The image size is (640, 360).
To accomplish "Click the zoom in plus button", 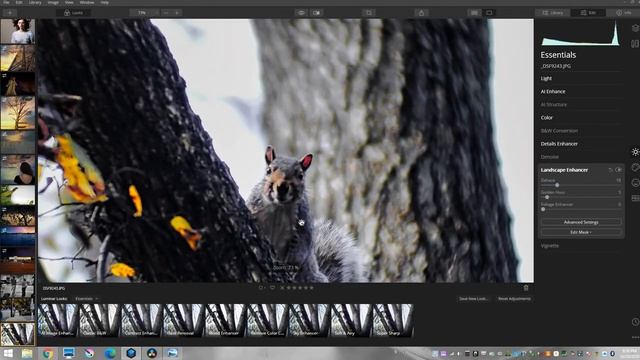I will [177, 13].
